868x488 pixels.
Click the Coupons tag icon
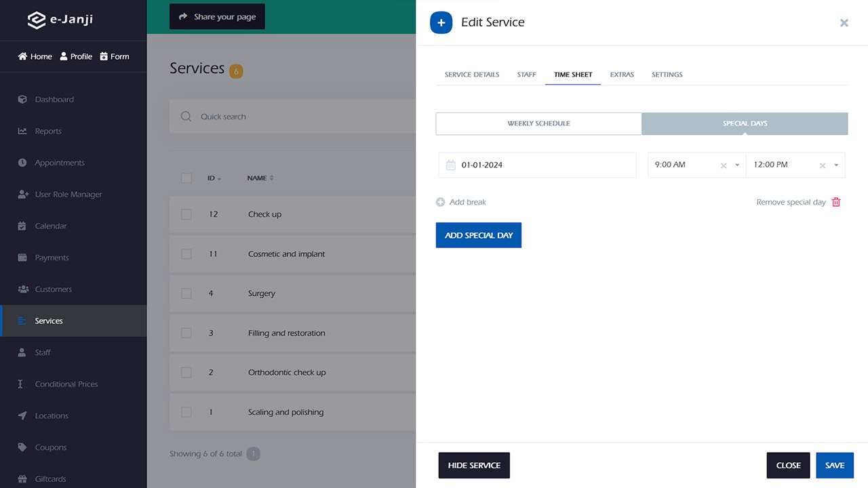[x=22, y=447]
